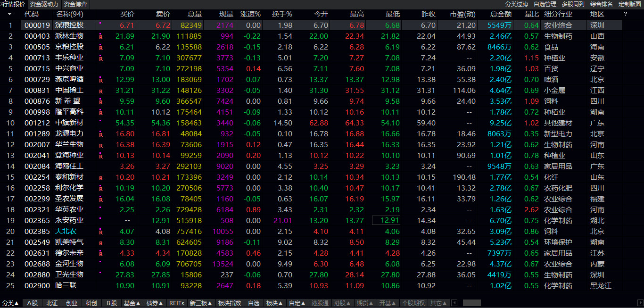Sort by the 代码 column header

click(32, 14)
